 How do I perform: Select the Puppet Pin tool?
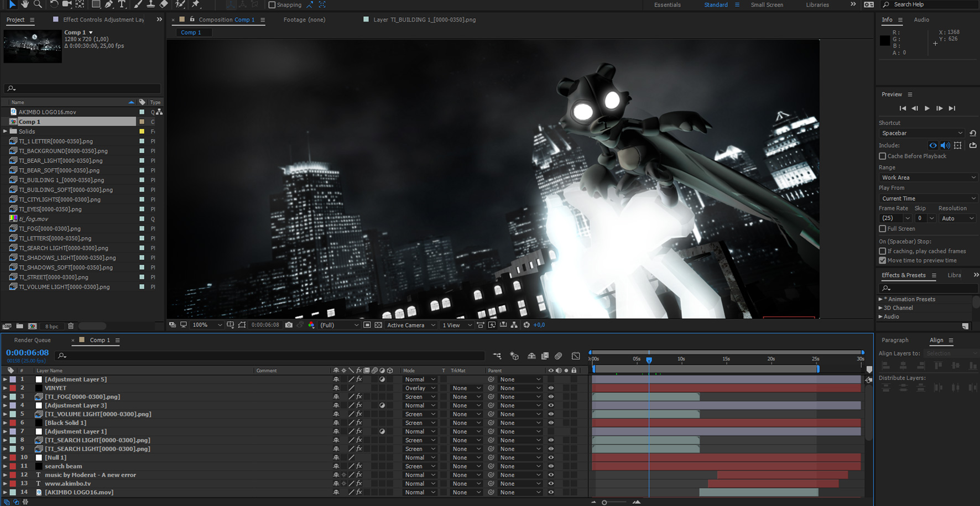click(195, 4)
